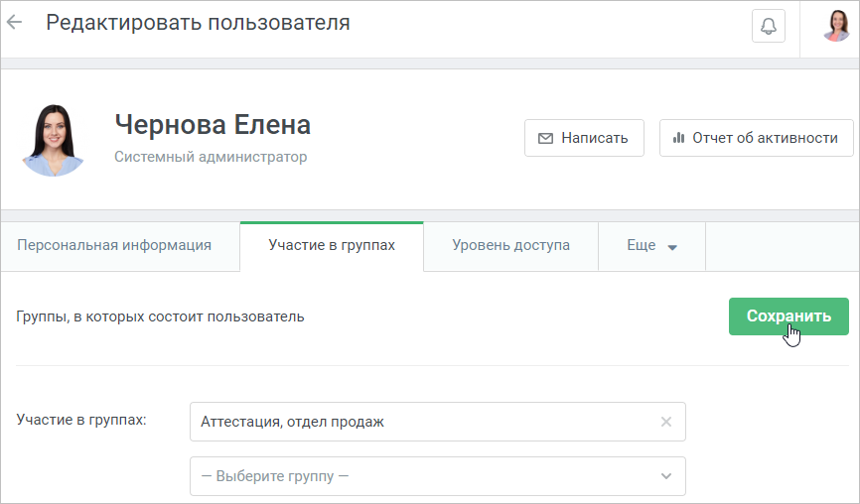
Task: Click the Сохранить button
Action: (x=788, y=316)
